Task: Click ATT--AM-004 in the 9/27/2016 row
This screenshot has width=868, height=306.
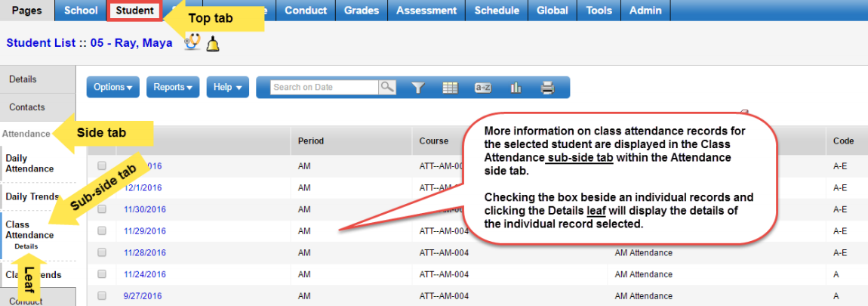Action: [444, 295]
